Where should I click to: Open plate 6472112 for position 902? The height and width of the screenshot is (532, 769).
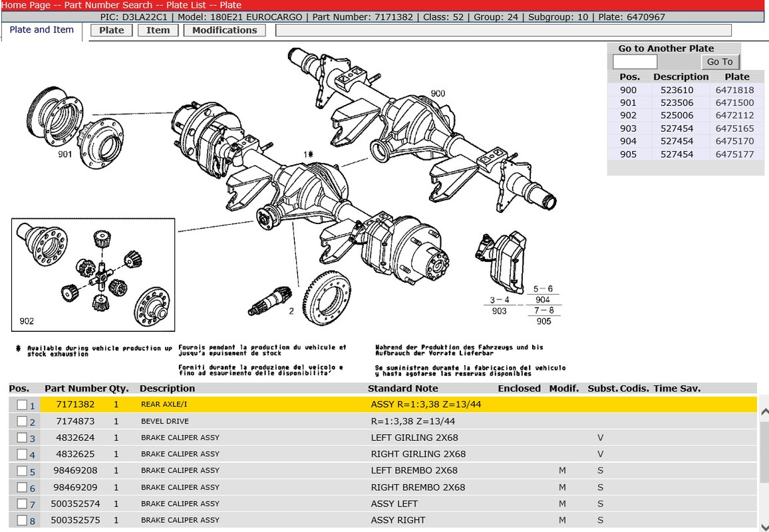(734, 116)
